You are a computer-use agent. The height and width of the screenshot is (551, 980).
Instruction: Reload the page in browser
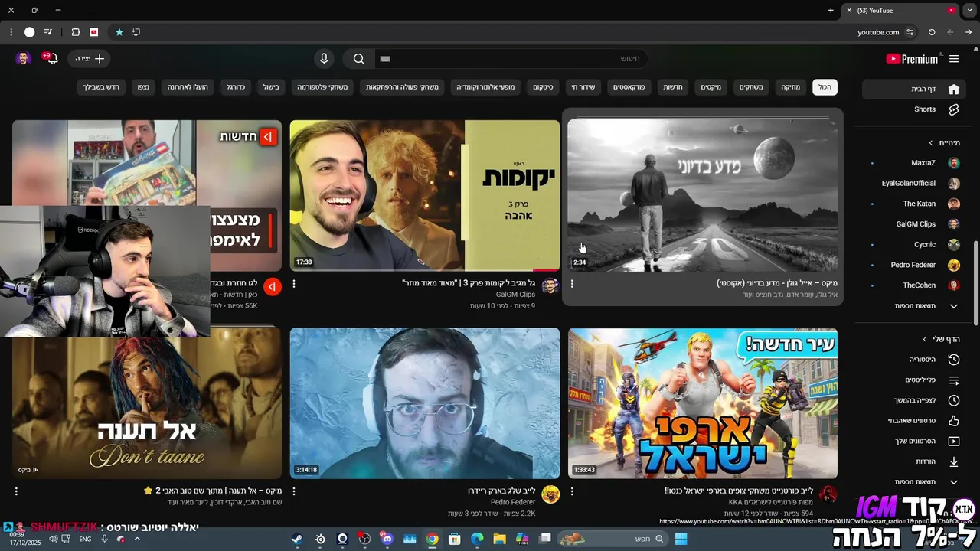pyautogui.click(x=932, y=32)
